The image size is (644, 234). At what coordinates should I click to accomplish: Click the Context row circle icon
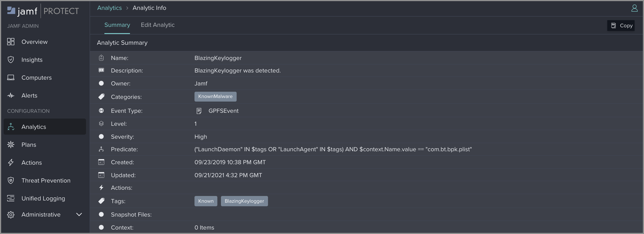(x=101, y=227)
